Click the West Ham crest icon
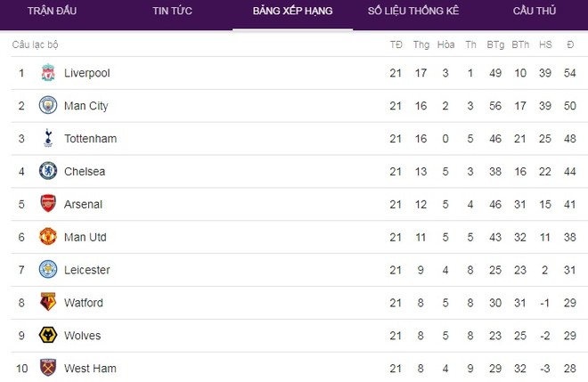Screen dimensions: 588x382 [48, 368]
